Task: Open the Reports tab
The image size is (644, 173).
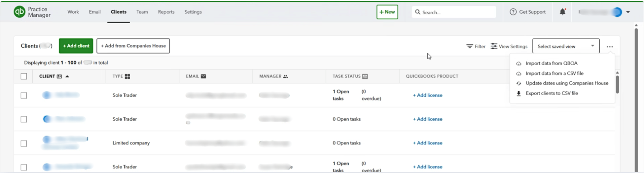Action: (166, 12)
